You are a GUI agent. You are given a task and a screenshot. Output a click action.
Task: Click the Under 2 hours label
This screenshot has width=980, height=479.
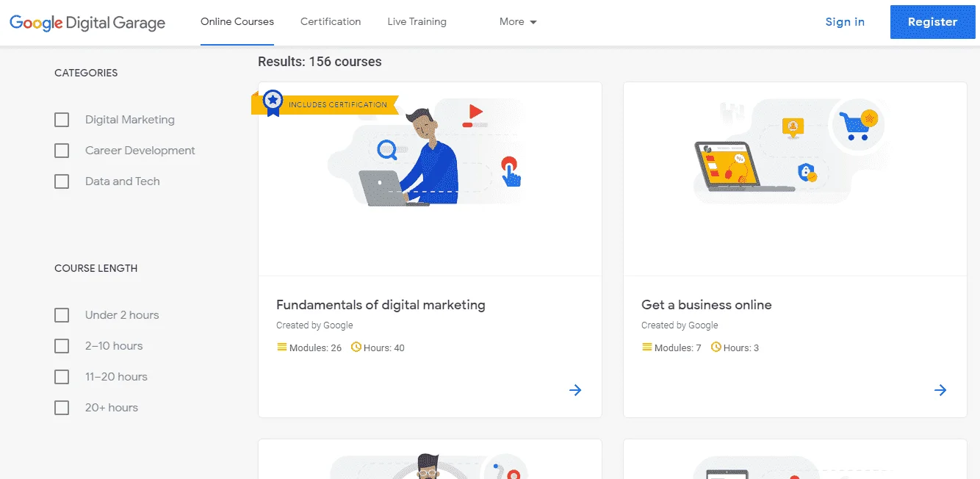[x=122, y=315]
